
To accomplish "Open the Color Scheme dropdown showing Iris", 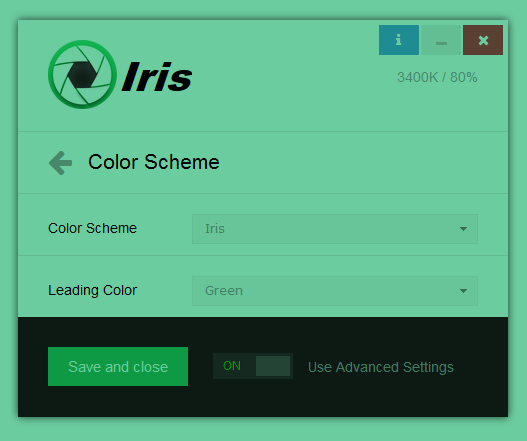I will click(335, 229).
